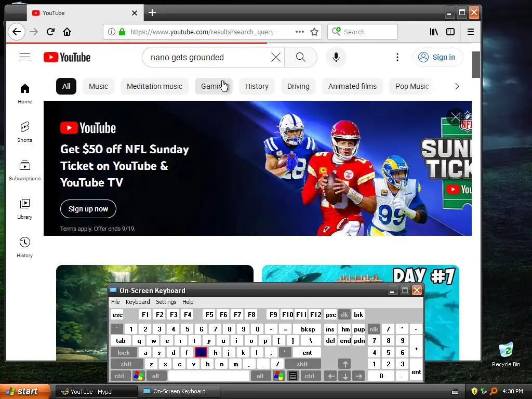
Task: Toggle the browser sidebar icon
Action: click(450, 32)
